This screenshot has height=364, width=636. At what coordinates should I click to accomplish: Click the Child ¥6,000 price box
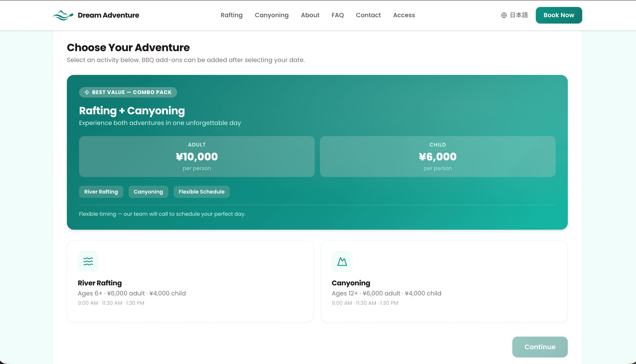point(437,157)
